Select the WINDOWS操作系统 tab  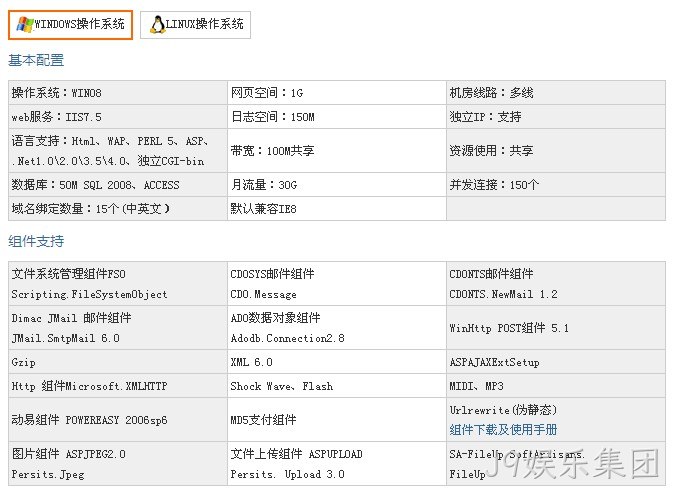(70, 25)
